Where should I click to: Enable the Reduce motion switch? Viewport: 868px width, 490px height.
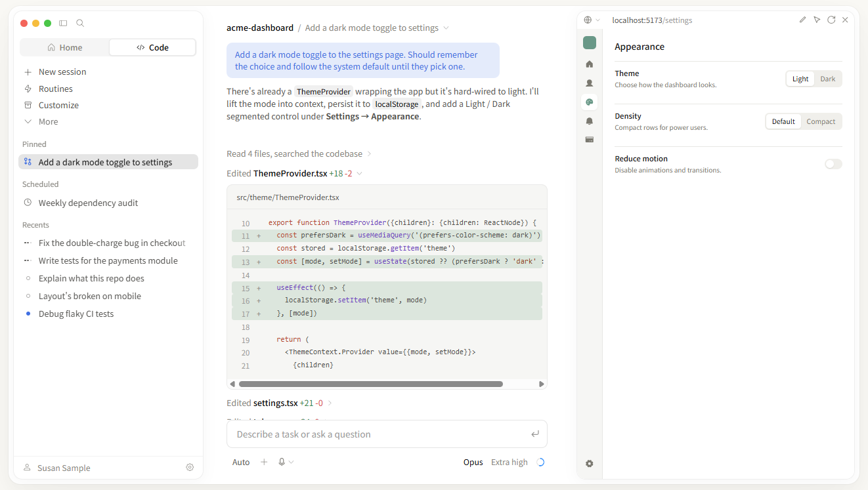pyautogui.click(x=833, y=164)
